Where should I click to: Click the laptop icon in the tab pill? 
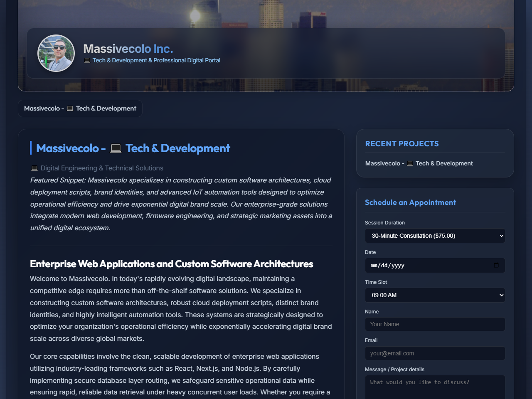pyautogui.click(x=70, y=108)
